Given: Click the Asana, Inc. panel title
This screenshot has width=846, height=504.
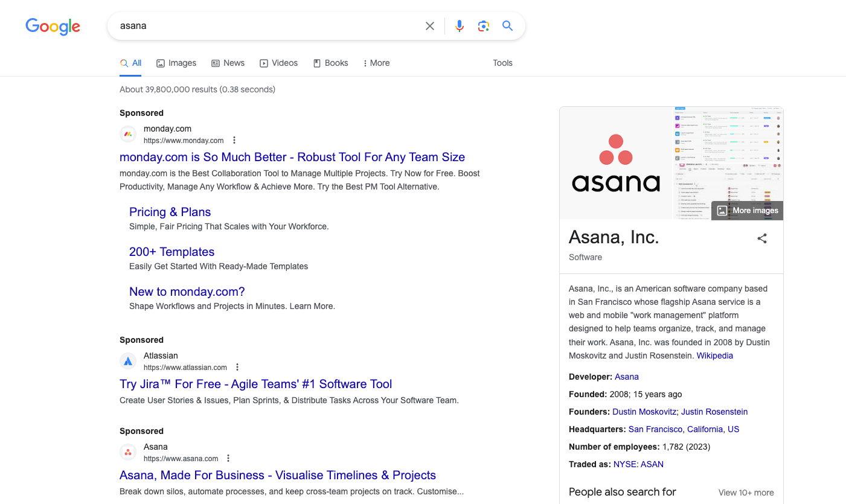Looking at the screenshot, I should (x=614, y=238).
